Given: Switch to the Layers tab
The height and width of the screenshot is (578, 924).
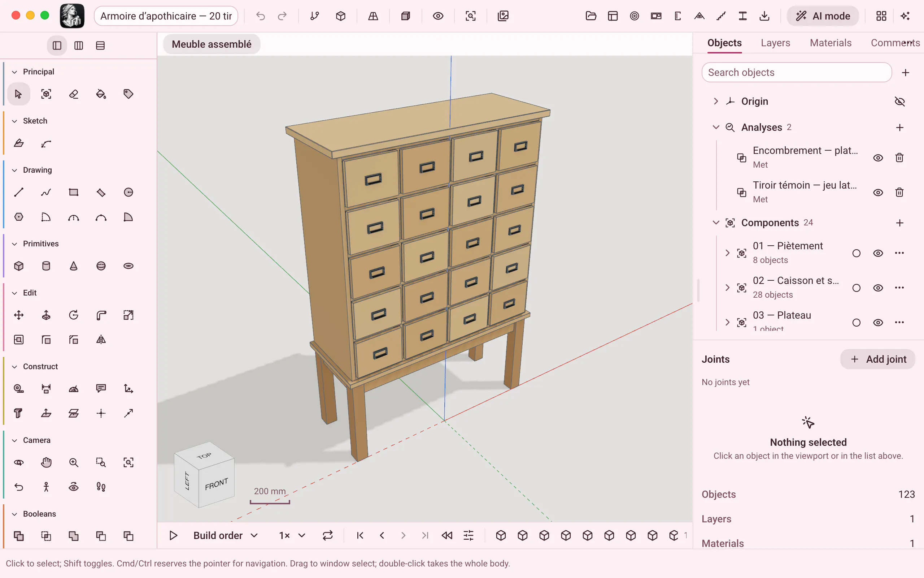Looking at the screenshot, I should (x=775, y=43).
